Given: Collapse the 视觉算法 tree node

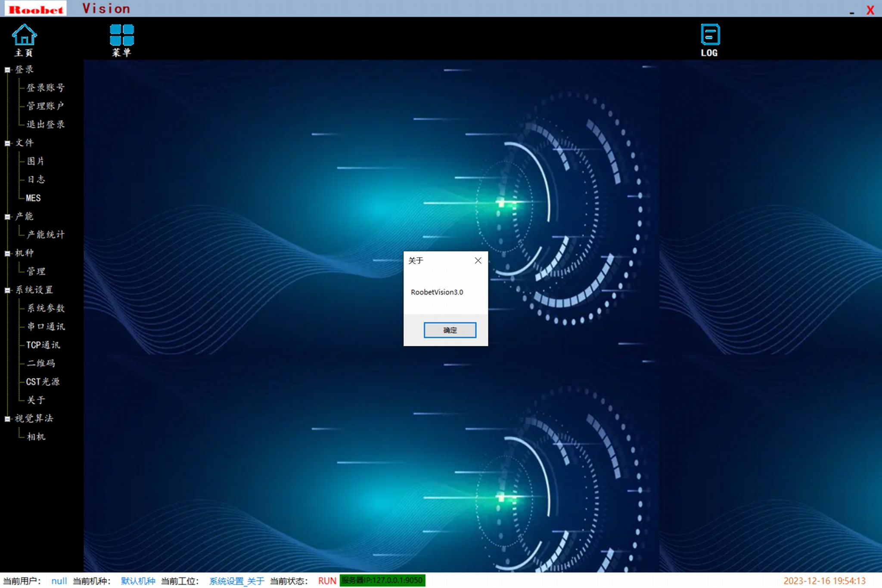Looking at the screenshot, I should pos(7,419).
